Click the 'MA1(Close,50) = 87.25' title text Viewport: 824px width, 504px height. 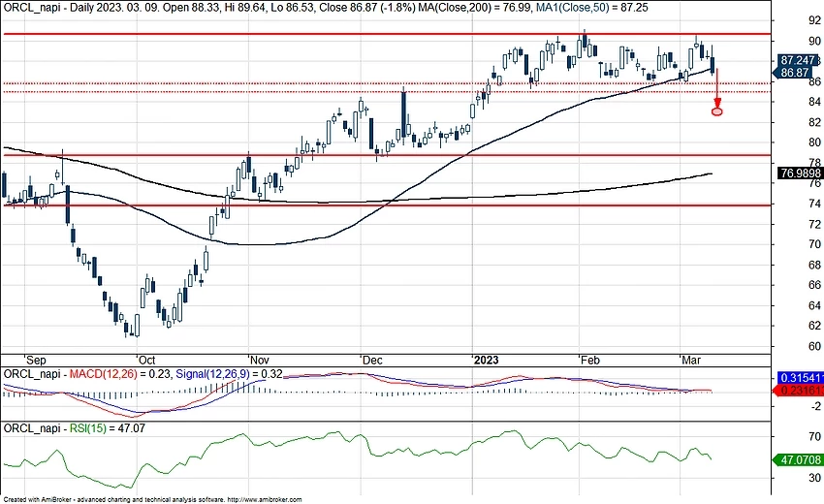[591, 8]
